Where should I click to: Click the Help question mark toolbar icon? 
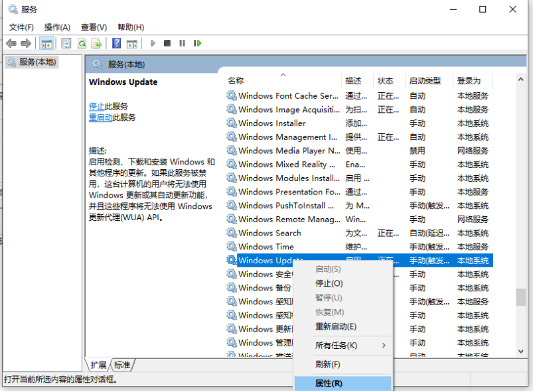[x=116, y=43]
